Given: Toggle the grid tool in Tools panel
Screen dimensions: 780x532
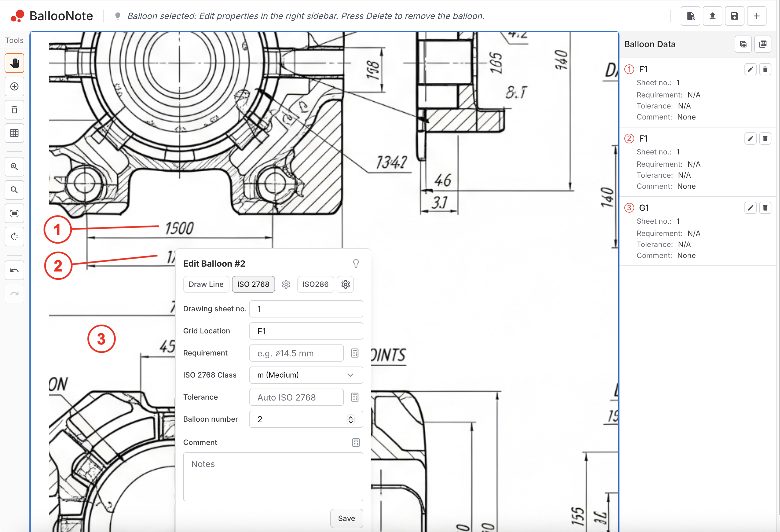Looking at the screenshot, I should pos(14,133).
